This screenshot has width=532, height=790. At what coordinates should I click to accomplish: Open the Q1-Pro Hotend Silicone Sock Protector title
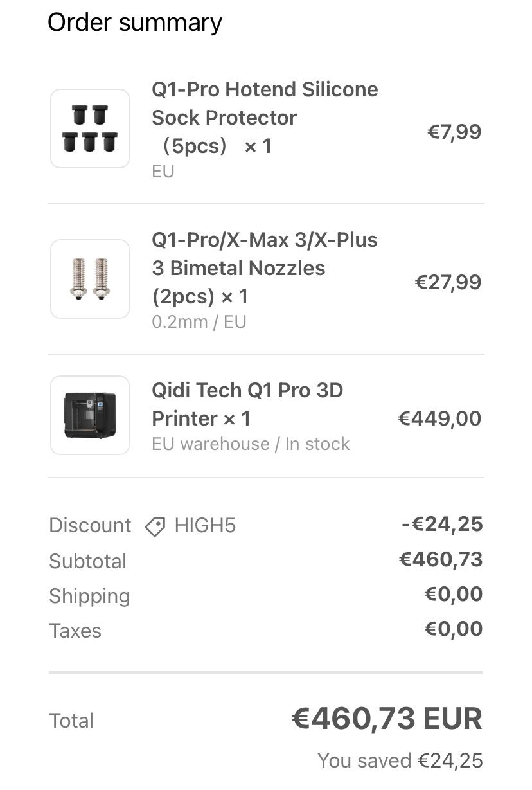265,118
